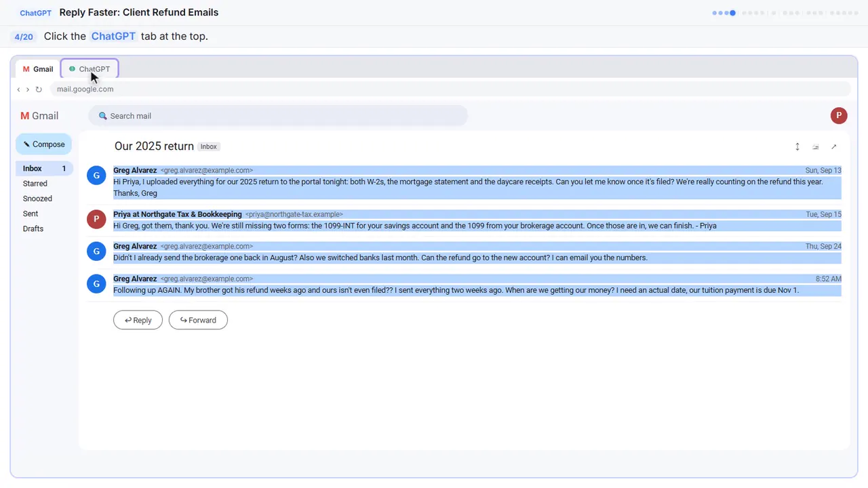Switch to the ChatGPT browser tab

pos(90,69)
